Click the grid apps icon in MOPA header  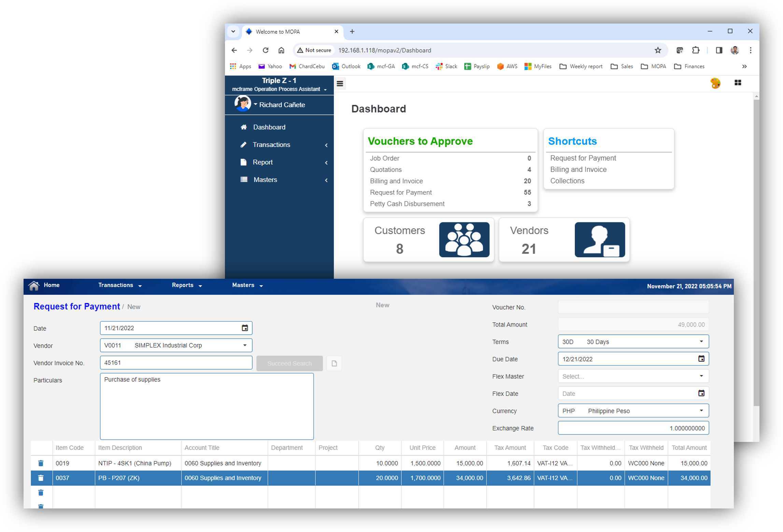coord(737,83)
